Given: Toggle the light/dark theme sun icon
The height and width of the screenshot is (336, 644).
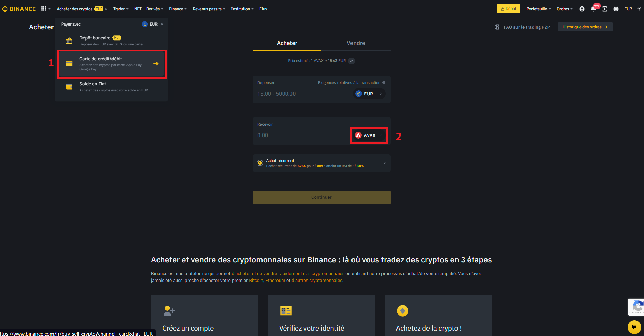Looking at the screenshot, I should coord(639,9).
